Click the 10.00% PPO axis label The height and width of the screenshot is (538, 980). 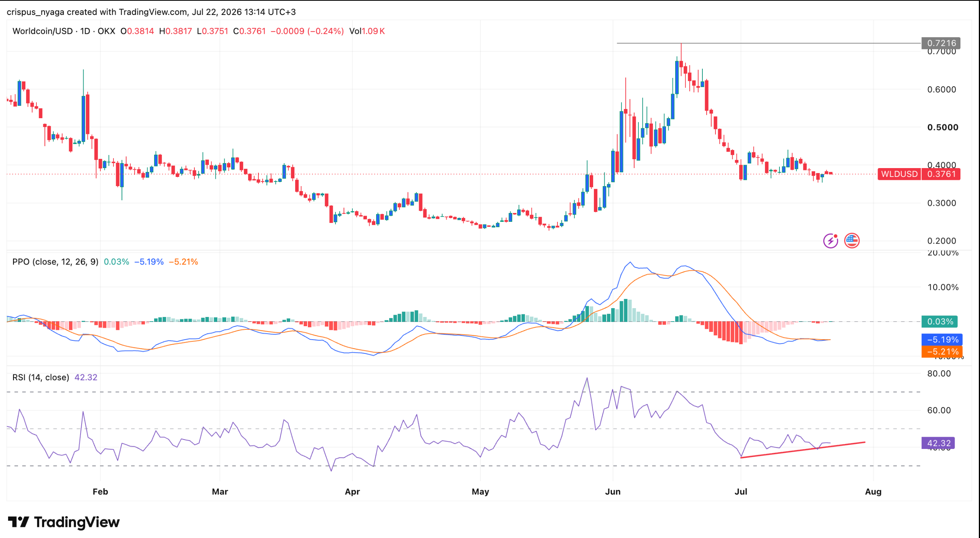pyautogui.click(x=943, y=287)
